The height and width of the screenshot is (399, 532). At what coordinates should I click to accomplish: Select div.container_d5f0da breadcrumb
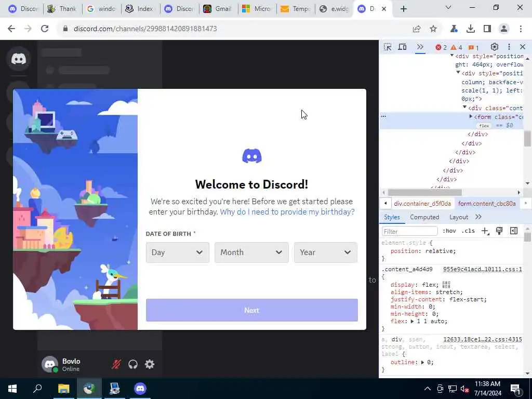(x=422, y=204)
